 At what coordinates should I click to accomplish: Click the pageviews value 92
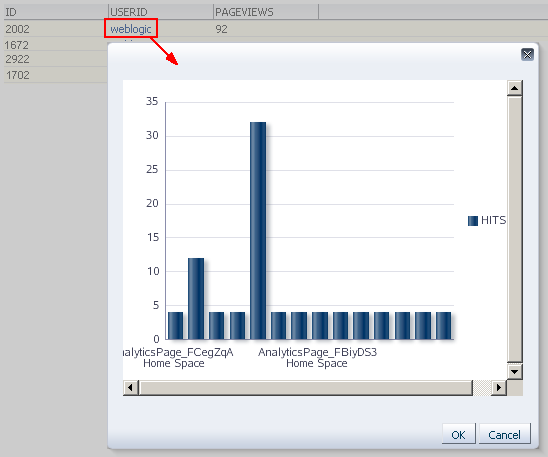(x=221, y=29)
